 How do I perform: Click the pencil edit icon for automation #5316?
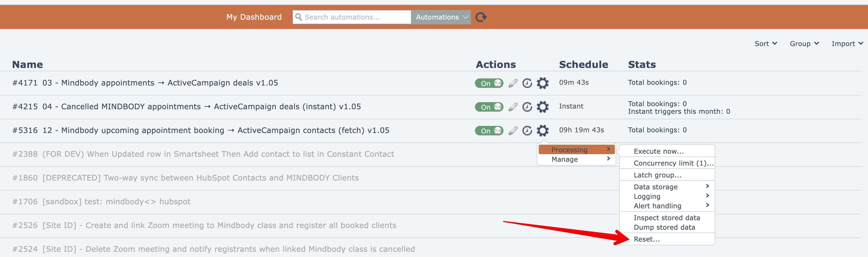pyautogui.click(x=513, y=131)
